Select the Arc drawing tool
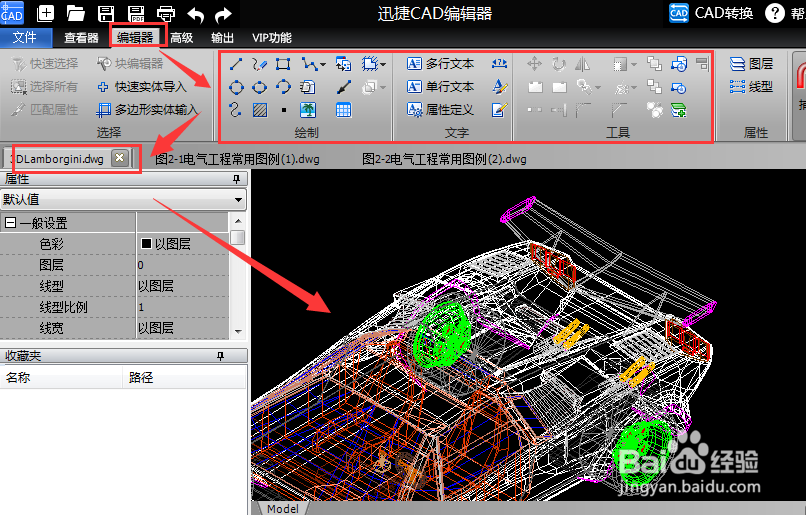The image size is (806, 515). click(283, 87)
